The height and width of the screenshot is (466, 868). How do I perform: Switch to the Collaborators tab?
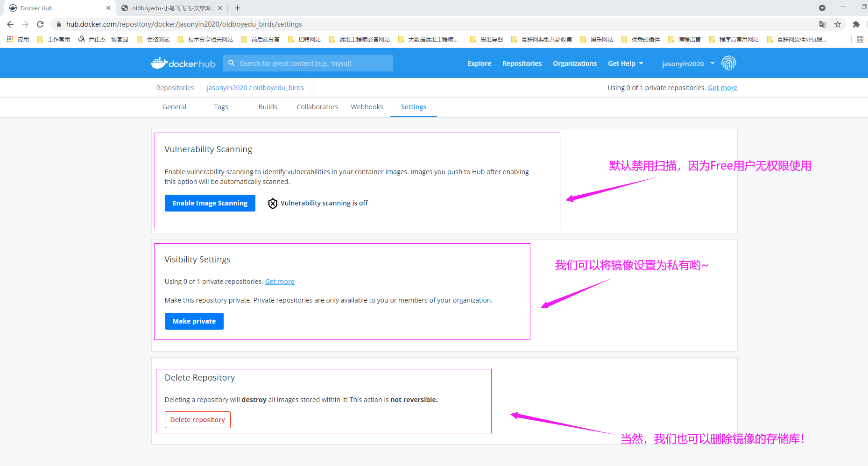coord(317,107)
